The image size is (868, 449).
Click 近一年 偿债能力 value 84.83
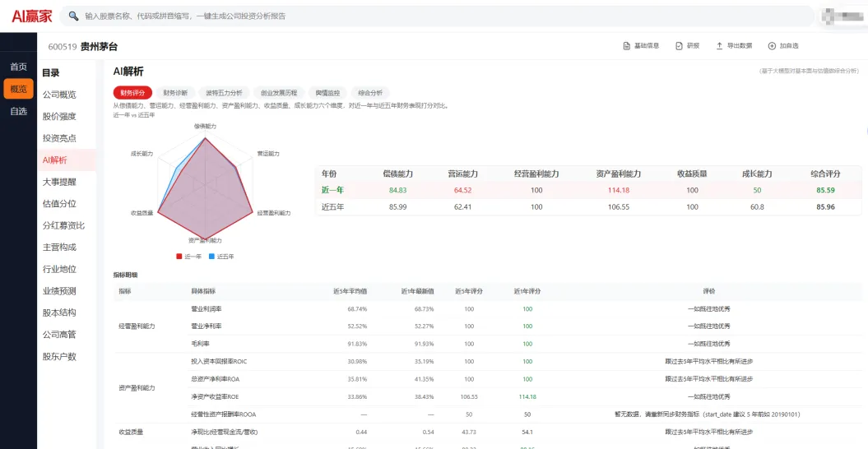point(398,190)
